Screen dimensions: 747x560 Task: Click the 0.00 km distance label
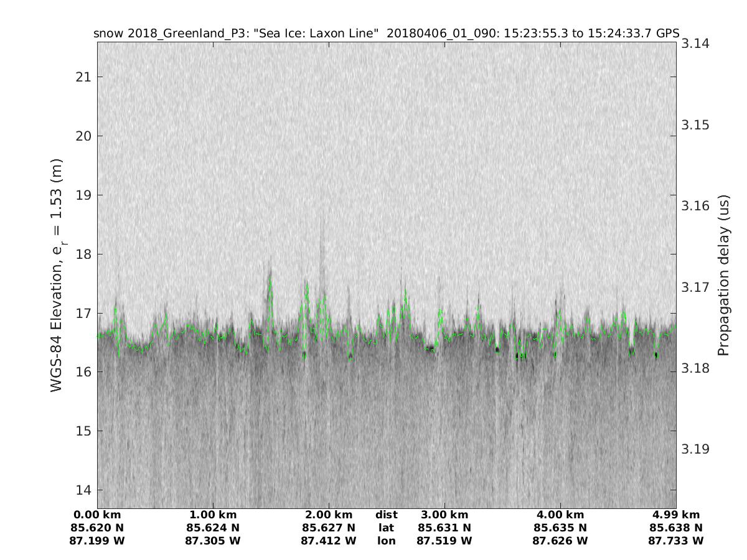coord(97,515)
